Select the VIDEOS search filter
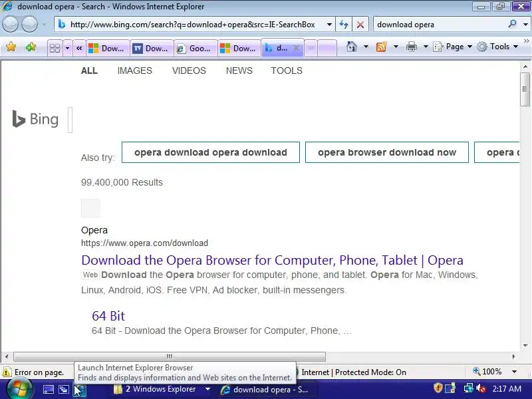 [189, 70]
